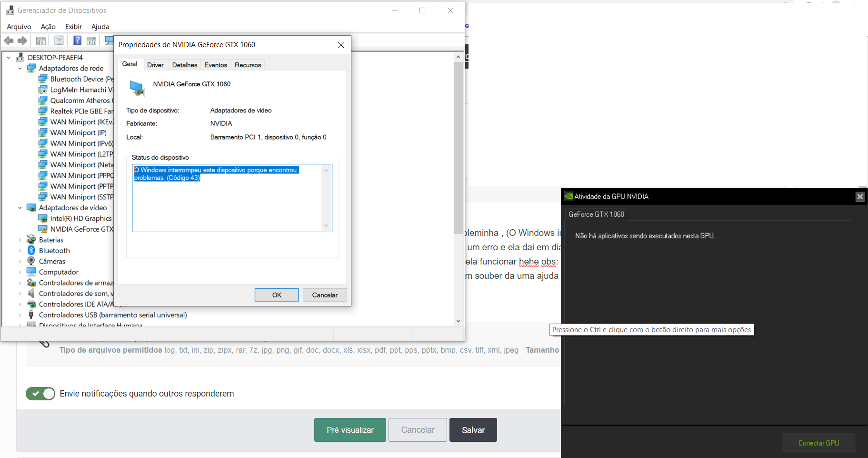Select the Geral tab
Image resolution: width=868 pixels, height=458 pixels.
click(x=130, y=64)
